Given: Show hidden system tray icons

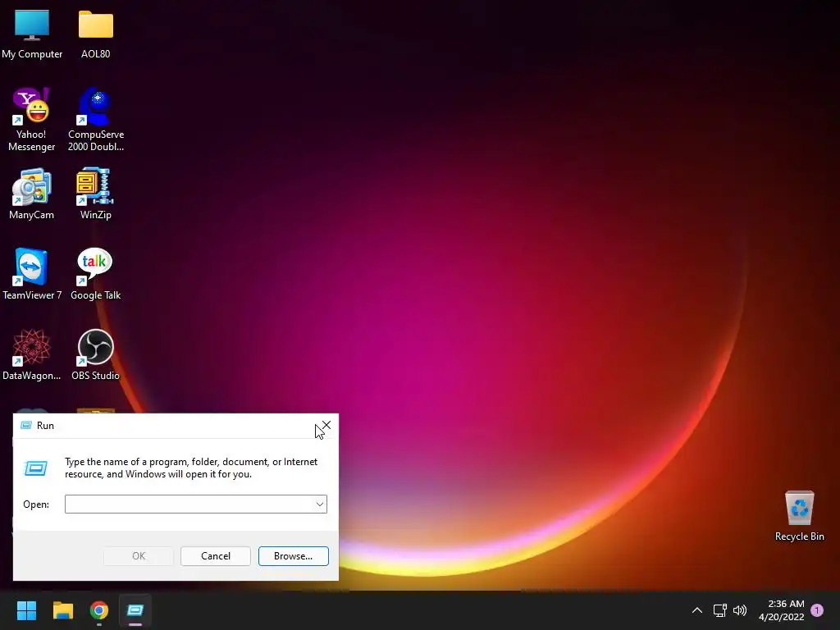Looking at the screenshot, I should [x=697, y=610].
